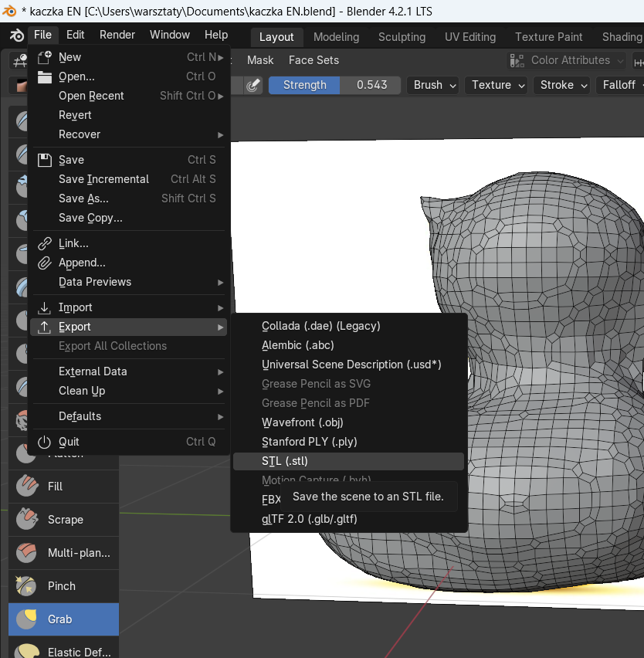
Task: Click the Append paperclip icon
Action: (44, 263)
